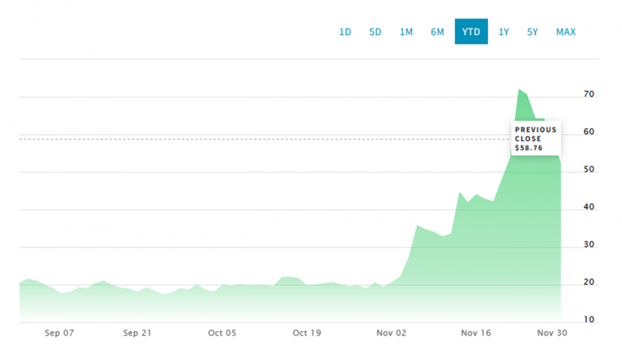
Task: Switch to the 5D range tab
Action: [375, 32]
